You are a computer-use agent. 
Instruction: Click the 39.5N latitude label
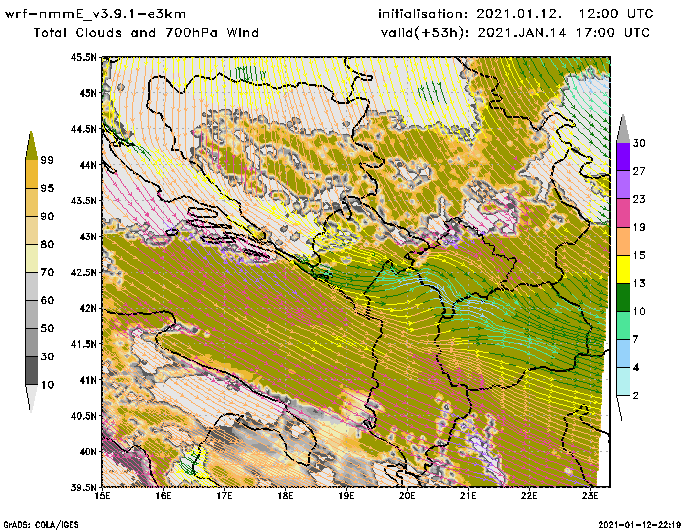[x=83, y=487]
